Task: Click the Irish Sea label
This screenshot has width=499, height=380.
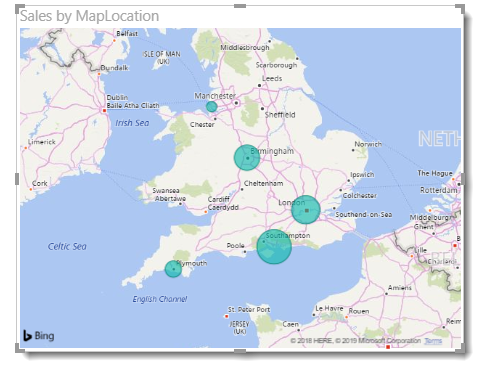Action: pyautogui.click(x=132, y=123)
